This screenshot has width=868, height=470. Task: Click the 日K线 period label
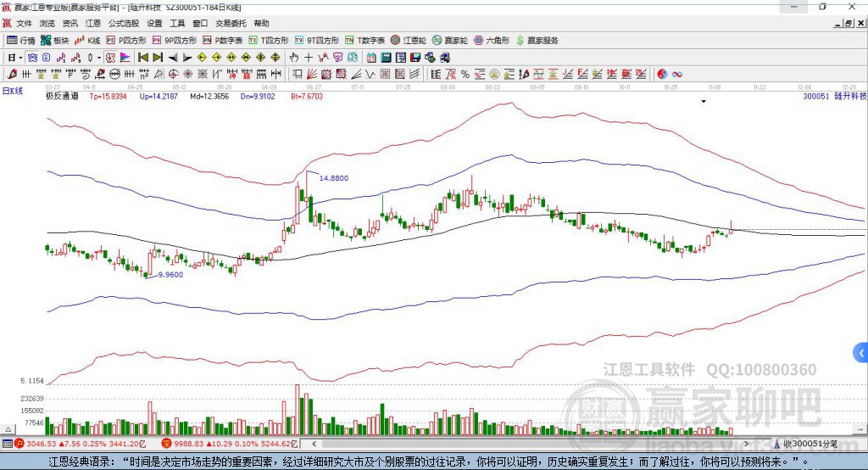(x=13, y=91)
